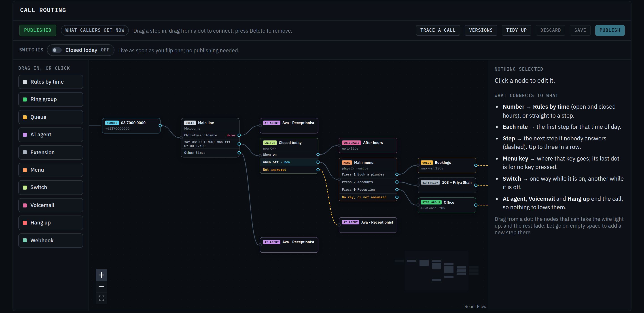Add a Hang up step

(x=51, y=222)
